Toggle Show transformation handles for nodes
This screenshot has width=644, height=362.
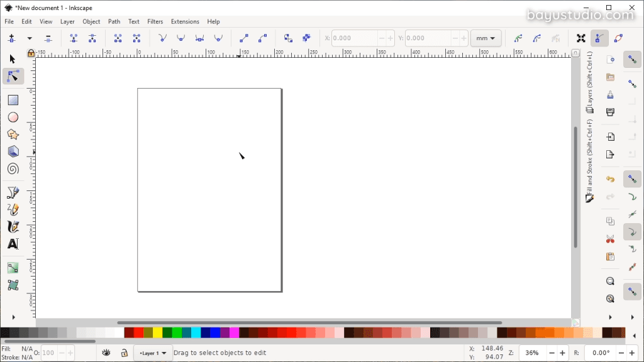click(x=580, y=38)
